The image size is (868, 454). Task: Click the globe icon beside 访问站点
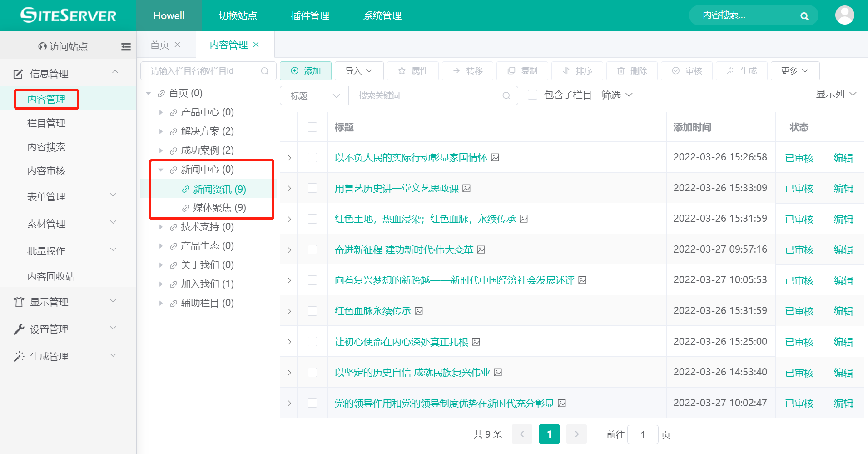click(x=42, y=46)
